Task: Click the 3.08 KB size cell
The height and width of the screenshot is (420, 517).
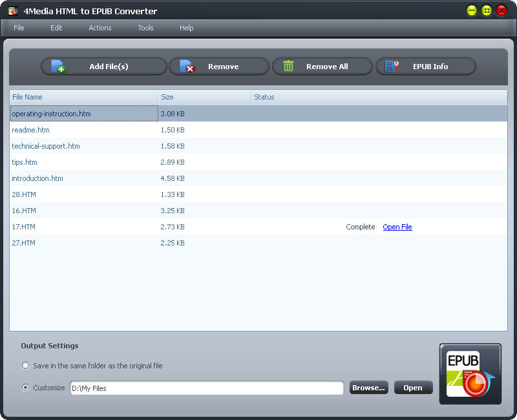Action: (x=173, y=114)
